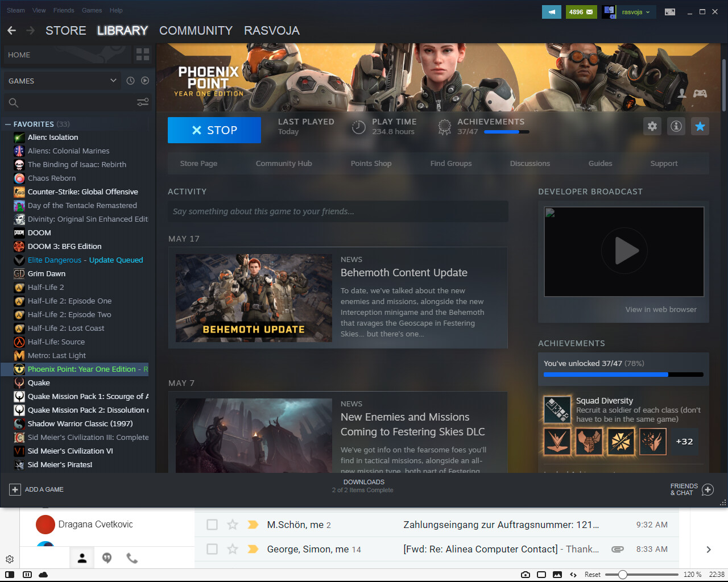Click the play-circle icon beside GAMES

pyautogui.click(x=145, y=81)
